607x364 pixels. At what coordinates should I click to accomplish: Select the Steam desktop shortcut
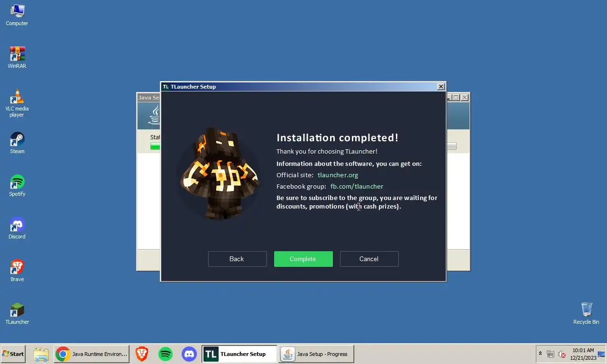(x=17, y=143)
